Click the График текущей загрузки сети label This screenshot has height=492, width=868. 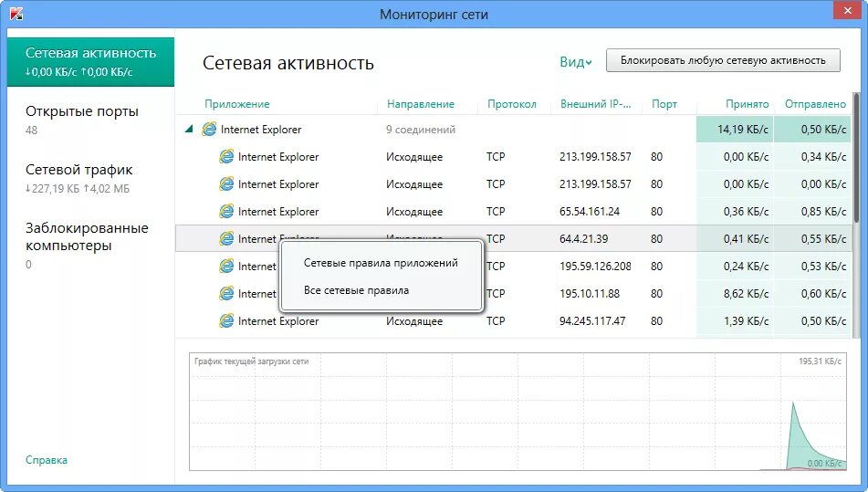point(251,361)
